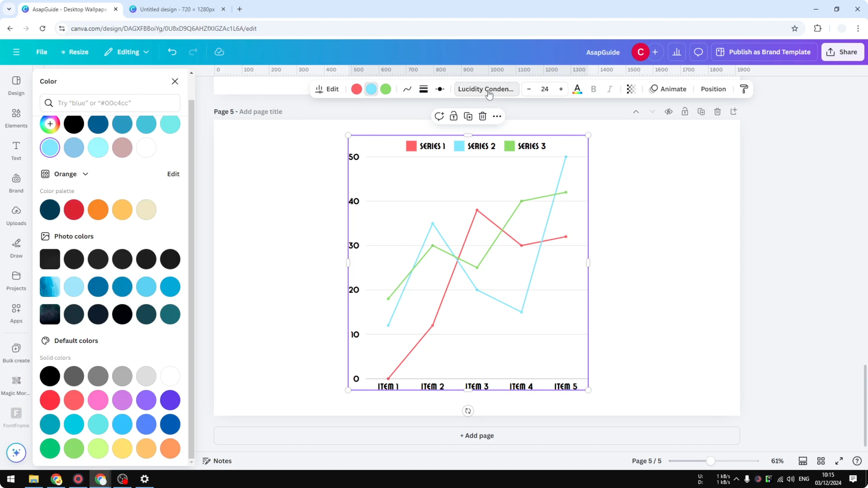This screenshot has width=868, height=488.
Task: Toggle italic formatting on chart labels
Action: pyautogui.click(x=609, y=89)
